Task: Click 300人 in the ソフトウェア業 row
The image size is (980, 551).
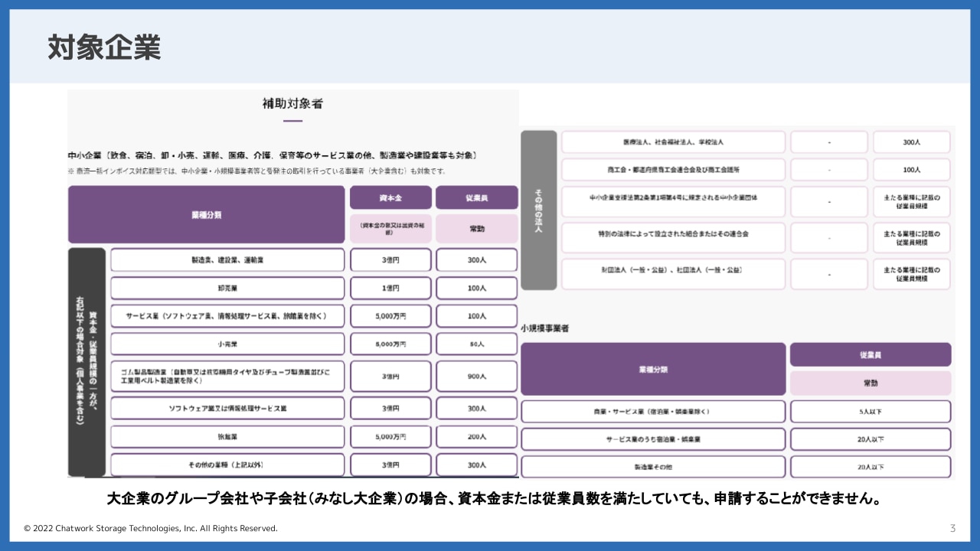Action: tap(477, 409)
